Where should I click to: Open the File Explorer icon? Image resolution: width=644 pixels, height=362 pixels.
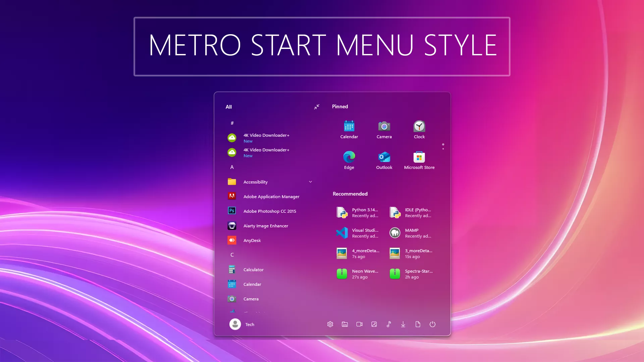coord(345,324)
